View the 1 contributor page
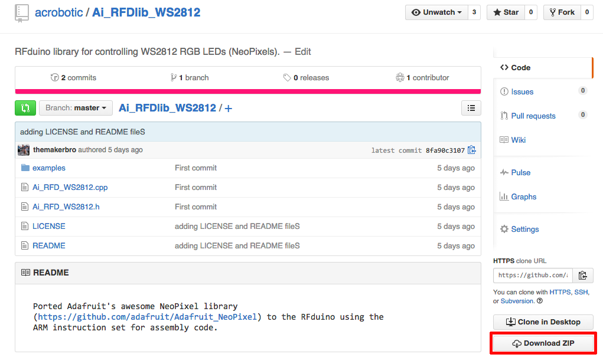The image size is (603, 364). tap(422, 77)
